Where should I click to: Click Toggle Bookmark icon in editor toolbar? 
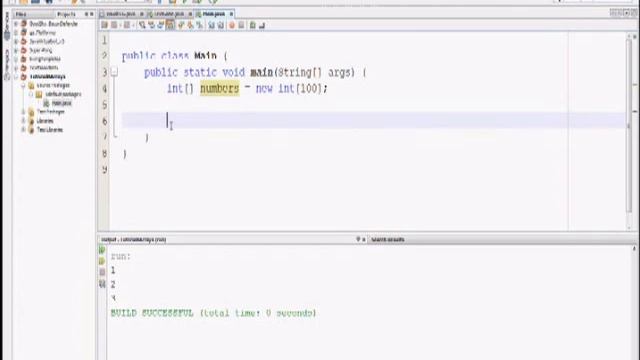[x=200, y=25]
